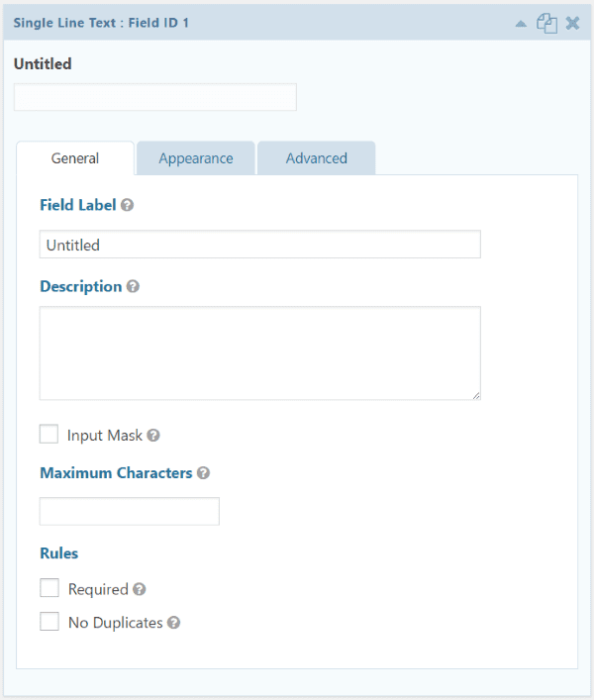594x700 pixels.
Task: Enable the Input Mask checkbox
Action: click(49, 435)
